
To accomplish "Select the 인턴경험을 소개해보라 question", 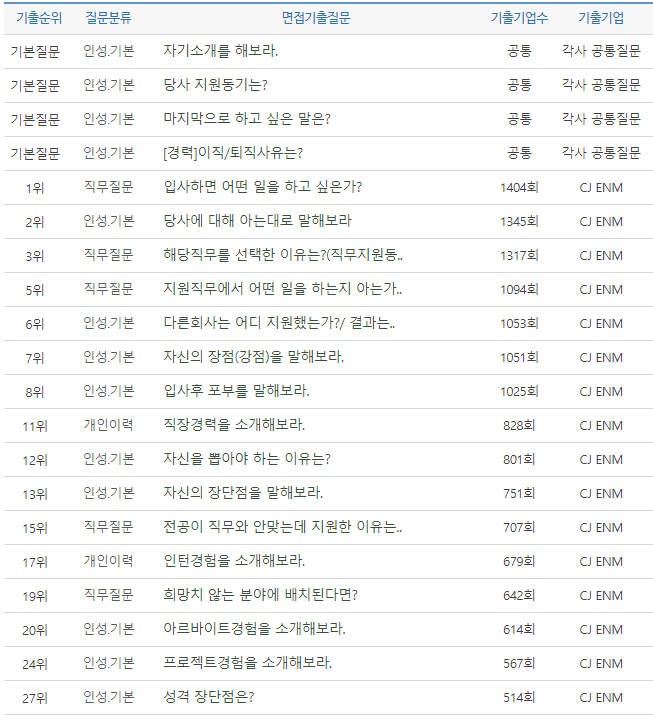I will click(x=234, y=561).
